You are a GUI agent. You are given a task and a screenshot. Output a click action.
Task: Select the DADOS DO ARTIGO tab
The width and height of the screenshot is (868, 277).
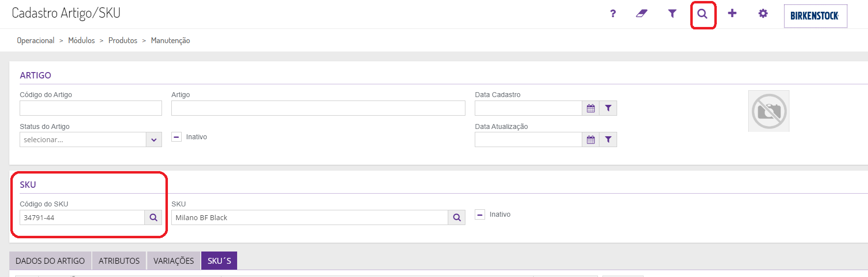point(50,261)
